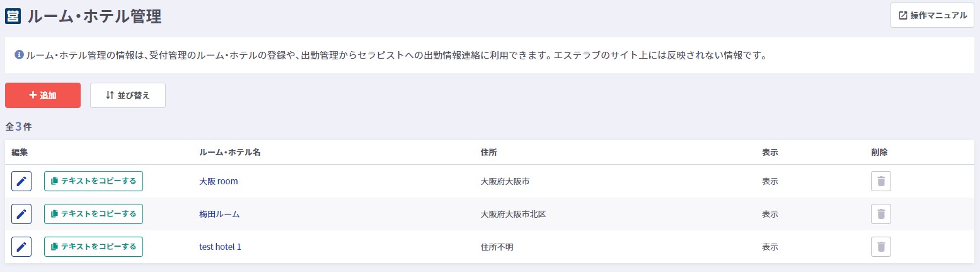Click the ルーム・ホテル名 column header
The height and width of the screenshot is (272, 980).
(x=229, y=153)
